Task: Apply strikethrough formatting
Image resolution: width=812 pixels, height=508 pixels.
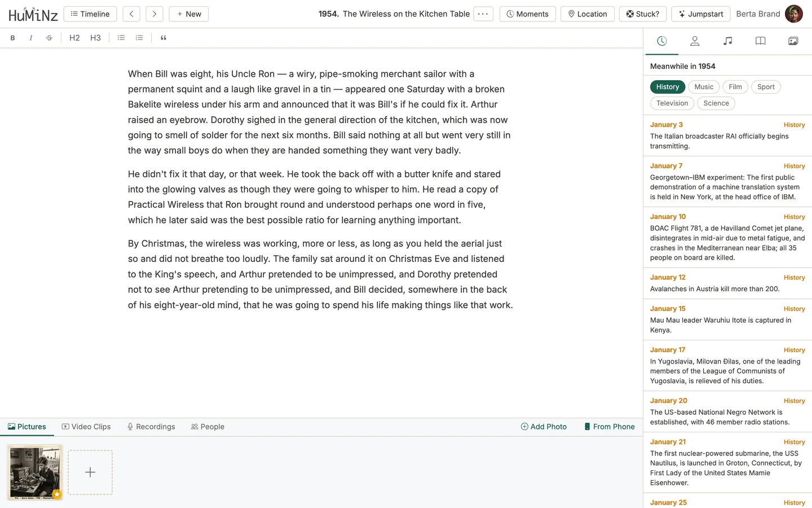Action: 49,38
